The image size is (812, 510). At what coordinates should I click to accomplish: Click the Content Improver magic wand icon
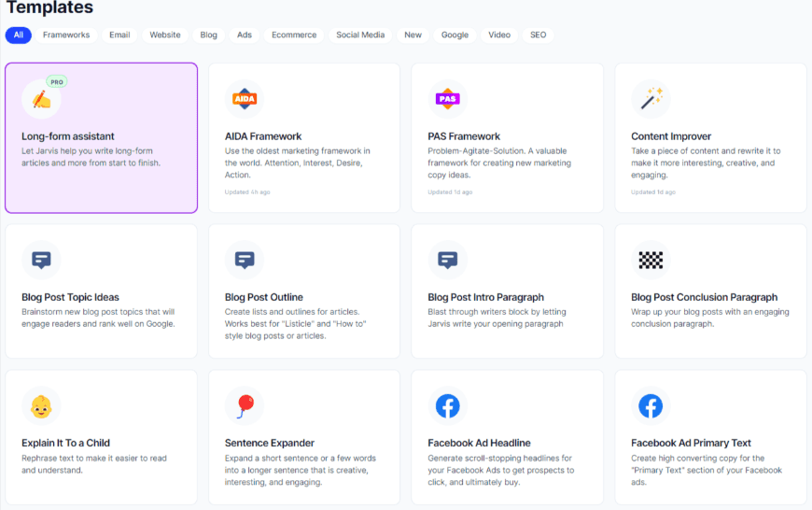pyautogui.click(x=651, y=99)
